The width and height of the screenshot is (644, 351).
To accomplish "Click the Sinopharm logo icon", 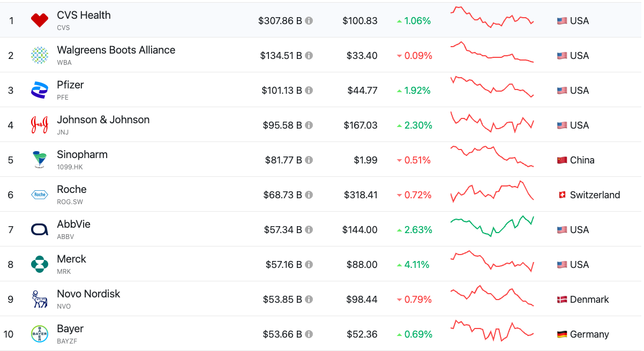I will pyautogui.click(x=40, y=160).
